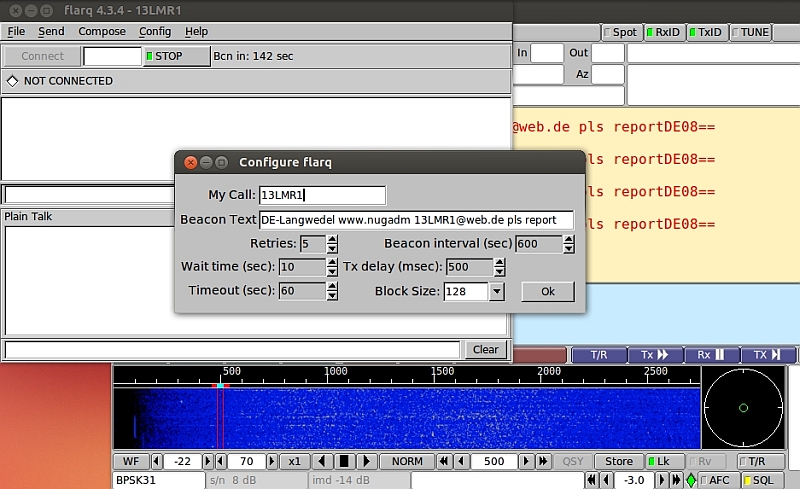Open the Compose menu

click(102, 32)
